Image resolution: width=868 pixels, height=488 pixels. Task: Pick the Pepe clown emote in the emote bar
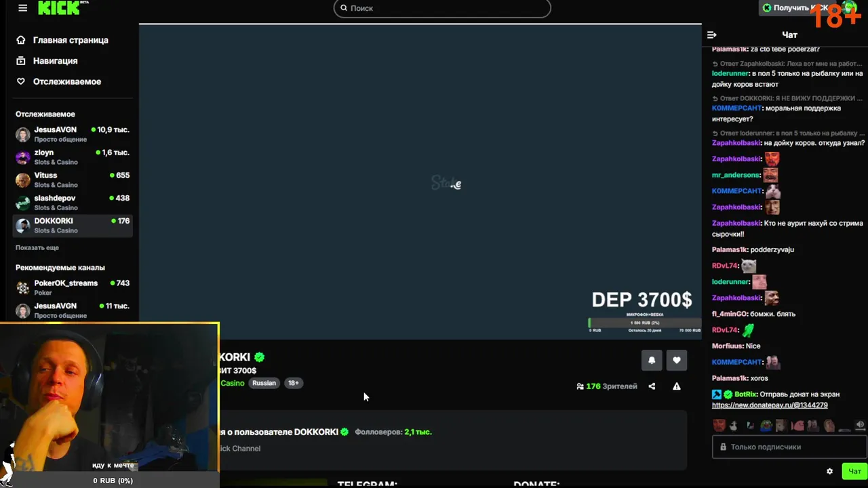tap(766, 426)
